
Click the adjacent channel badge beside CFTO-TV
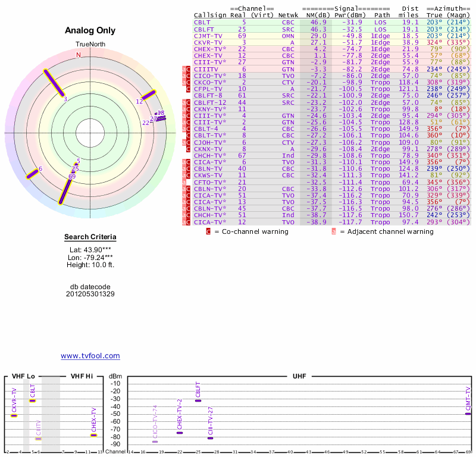[x=184, y=181]
